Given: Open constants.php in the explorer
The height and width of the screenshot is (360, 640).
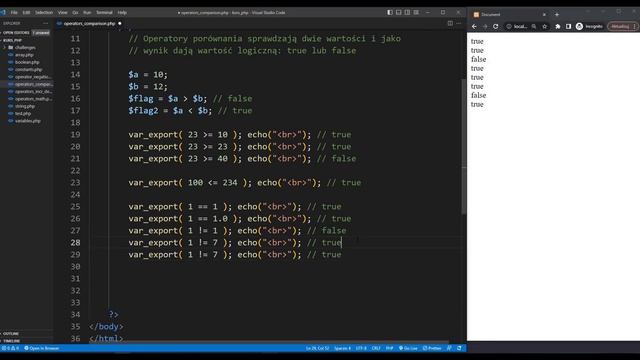Looking at the screenshot, I should point(28,70).
